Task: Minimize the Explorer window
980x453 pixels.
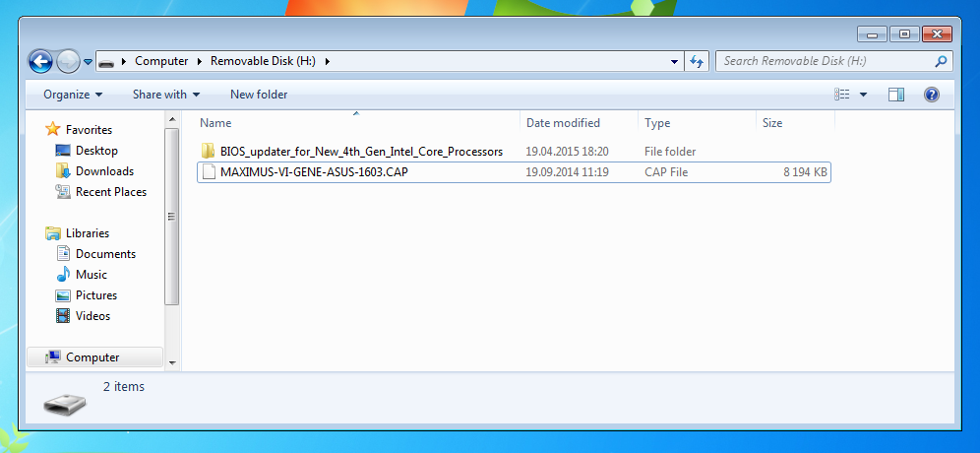Action: (x=872, y=34)
